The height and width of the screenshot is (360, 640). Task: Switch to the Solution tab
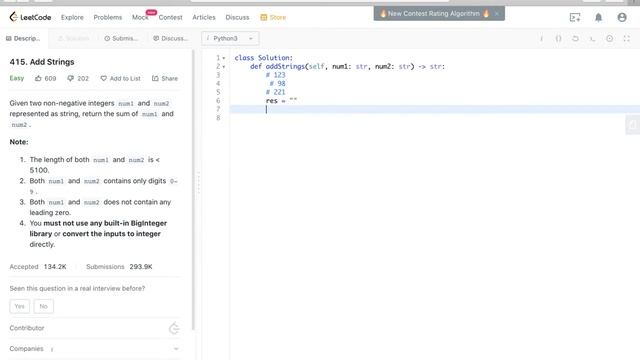click(73, 38)
